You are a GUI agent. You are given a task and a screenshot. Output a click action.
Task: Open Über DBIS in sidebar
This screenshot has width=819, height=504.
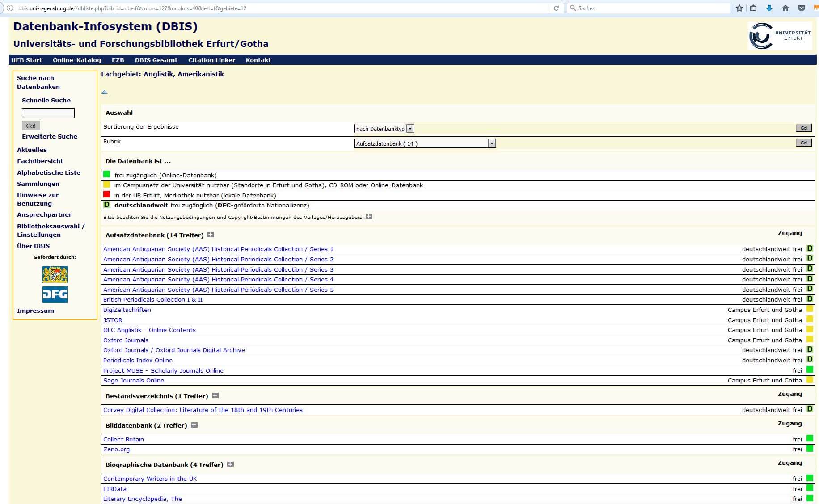[x=34, y=246]
